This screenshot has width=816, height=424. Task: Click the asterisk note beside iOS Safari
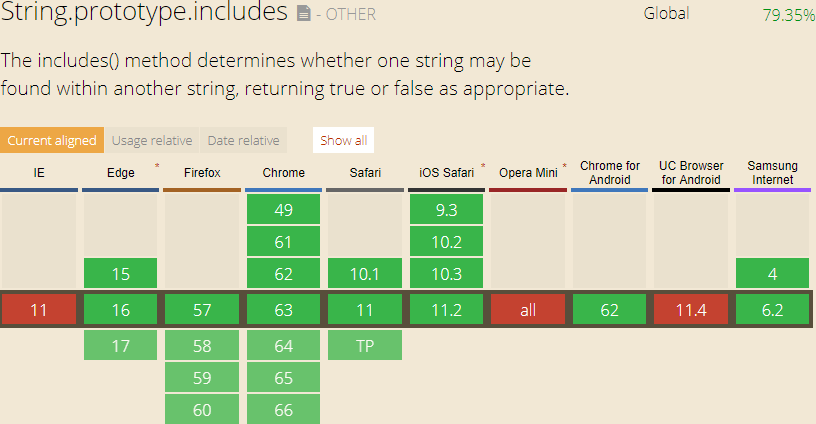(x=484, y=165)
